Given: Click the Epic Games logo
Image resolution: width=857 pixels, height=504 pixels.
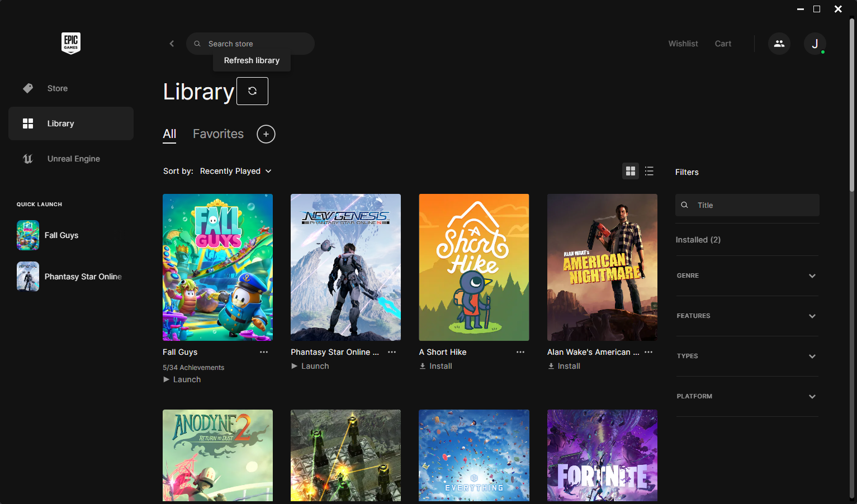Looking at the screenshot, I should click(x=71, y=43).
